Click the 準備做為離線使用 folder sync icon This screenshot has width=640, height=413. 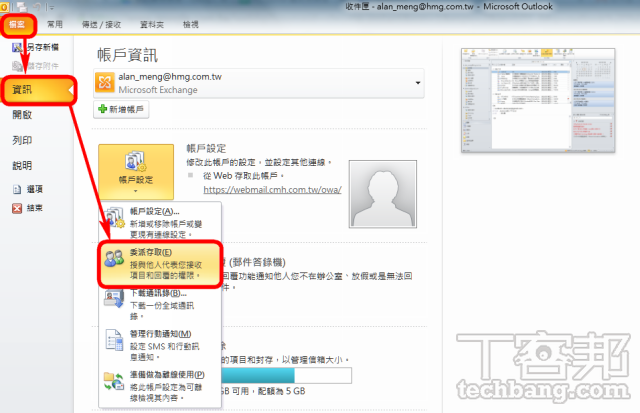(x=114, y=381)
